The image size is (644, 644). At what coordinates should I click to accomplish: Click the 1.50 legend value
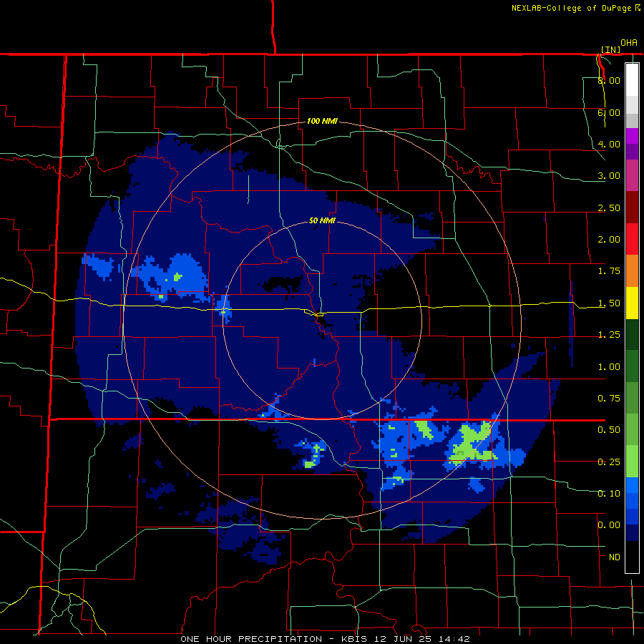click(609, 303)
